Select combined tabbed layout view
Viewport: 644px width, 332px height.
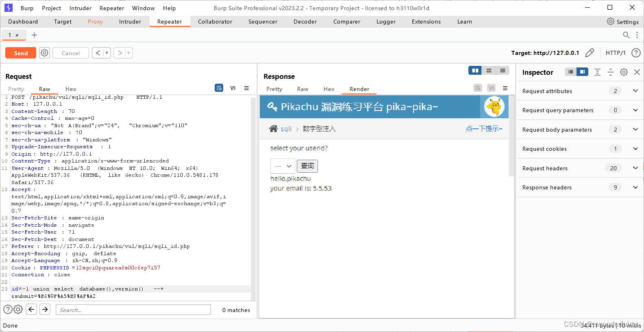(x=503, y=71)
